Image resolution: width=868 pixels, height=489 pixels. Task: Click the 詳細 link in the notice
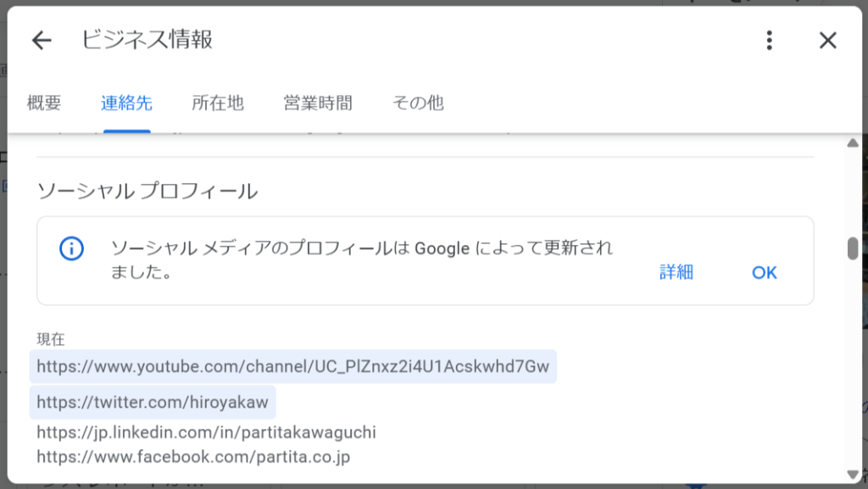[676, 272]
